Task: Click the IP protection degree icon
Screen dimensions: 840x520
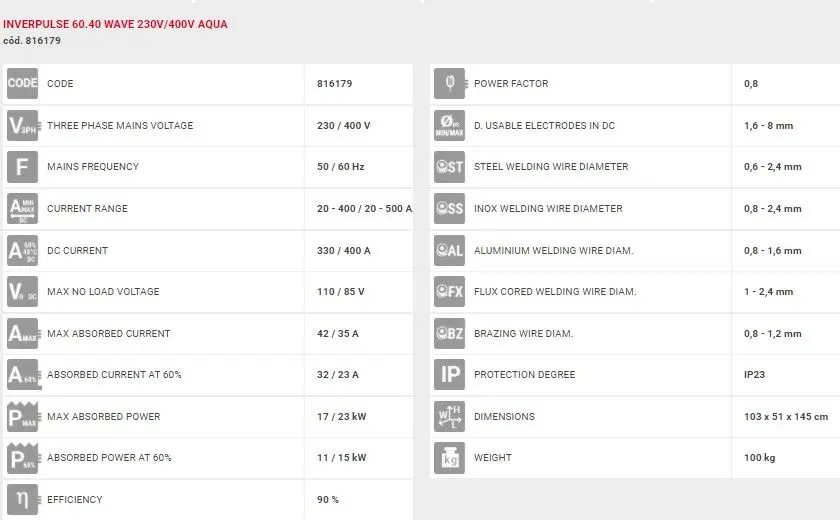Action: 449,375
